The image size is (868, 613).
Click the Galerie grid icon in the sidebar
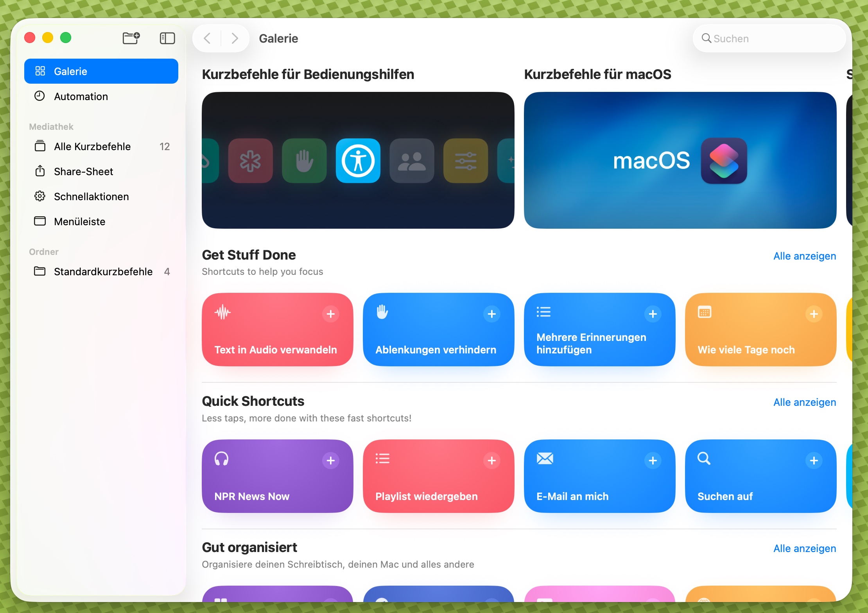tap(40, 71)
